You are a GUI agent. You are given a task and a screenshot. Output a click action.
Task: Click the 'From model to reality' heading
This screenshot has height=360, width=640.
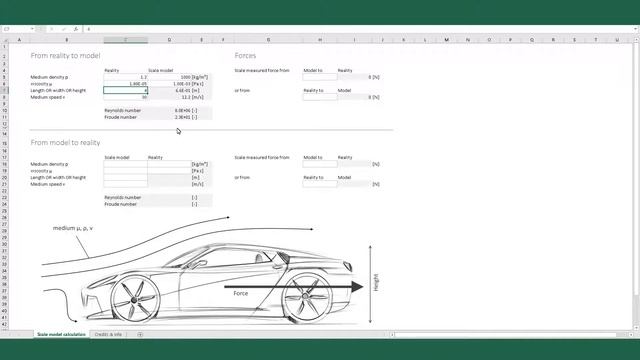65,142
